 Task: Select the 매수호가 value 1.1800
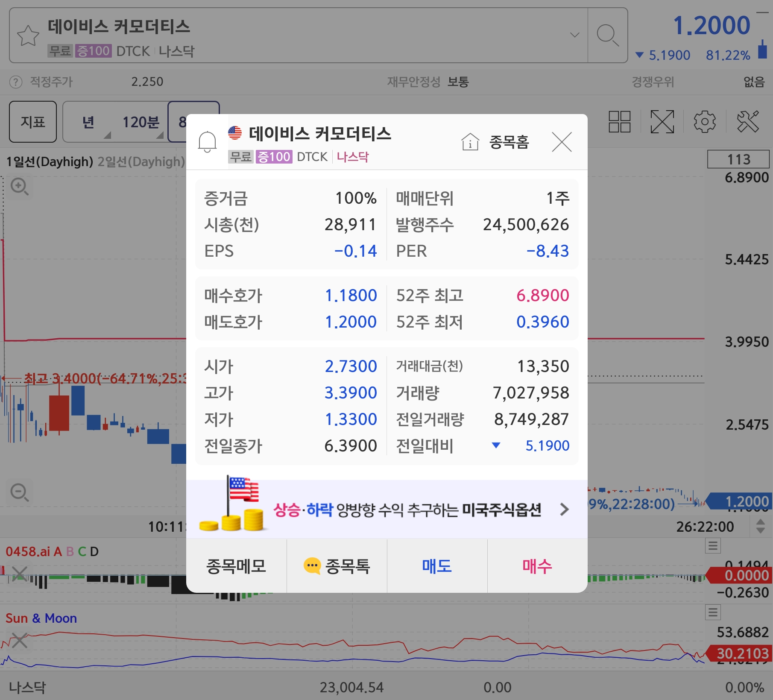351,295
